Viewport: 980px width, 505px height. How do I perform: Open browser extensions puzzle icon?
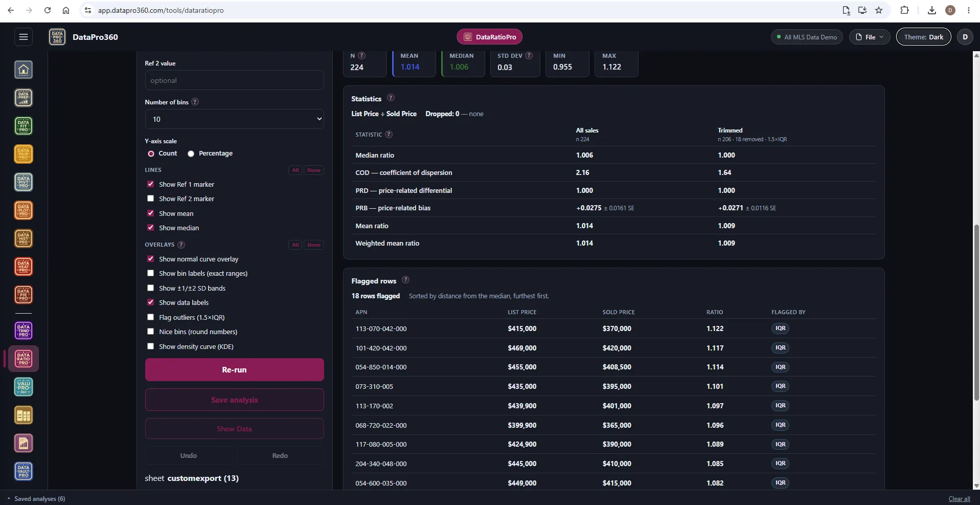(x=904, y=10)
